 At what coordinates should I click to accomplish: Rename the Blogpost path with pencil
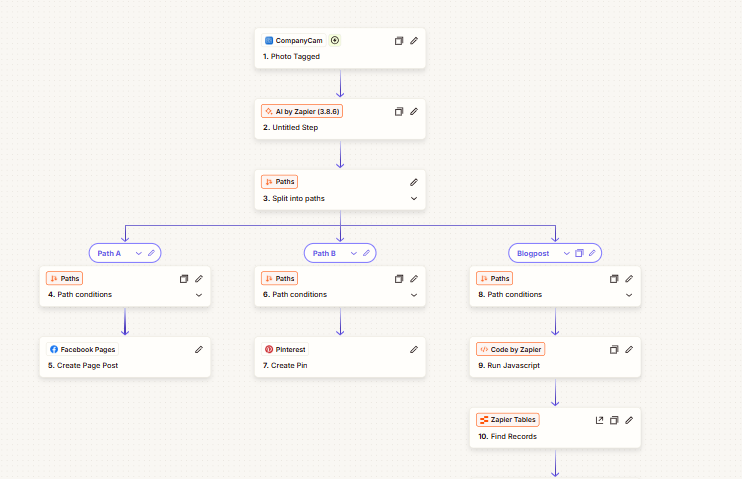point(592,253)
